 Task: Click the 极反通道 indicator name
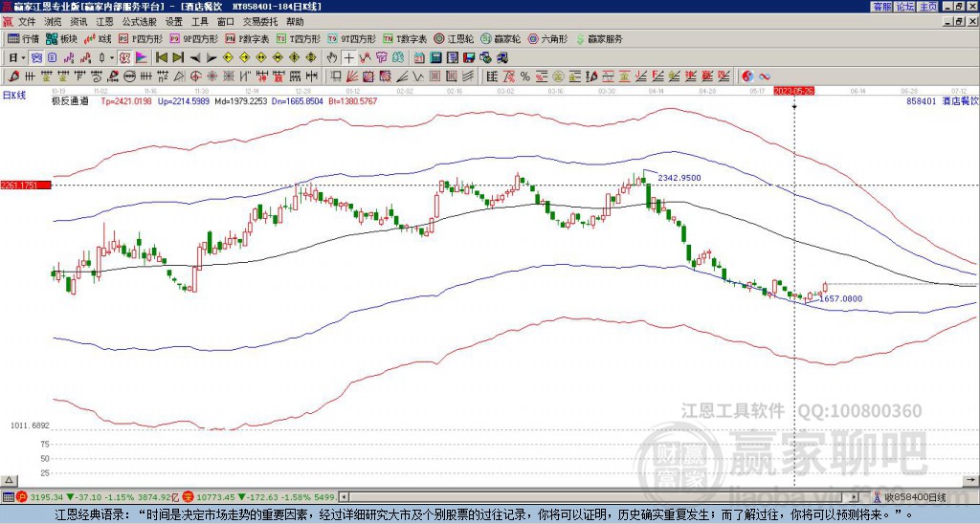71,100
